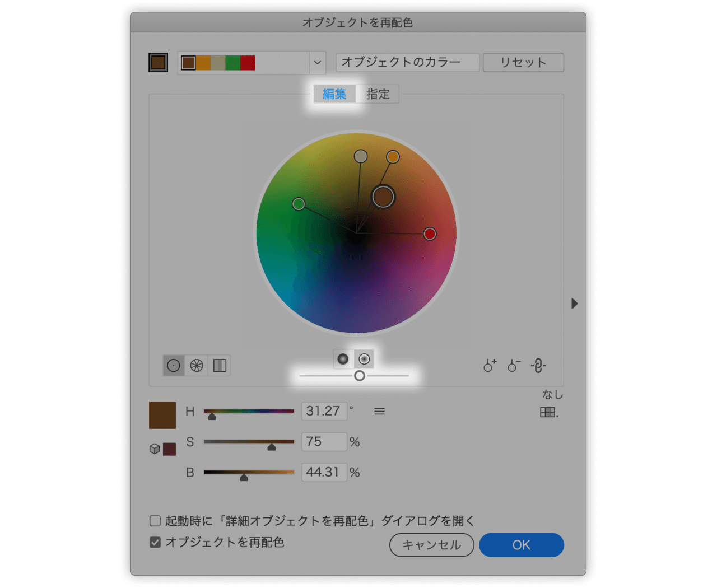Click the dark red in-gamut color swatch
This screenshot has width=717, height=588.
(x=169, y=449)
